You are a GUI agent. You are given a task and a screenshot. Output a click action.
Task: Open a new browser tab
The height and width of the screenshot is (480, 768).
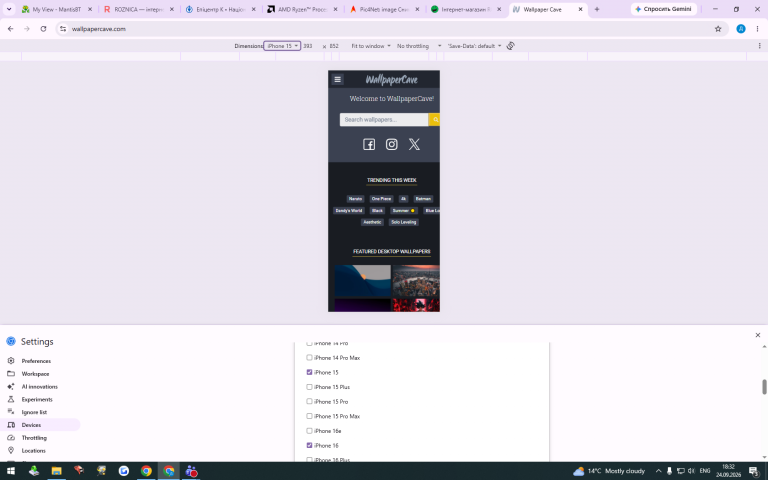597,9
